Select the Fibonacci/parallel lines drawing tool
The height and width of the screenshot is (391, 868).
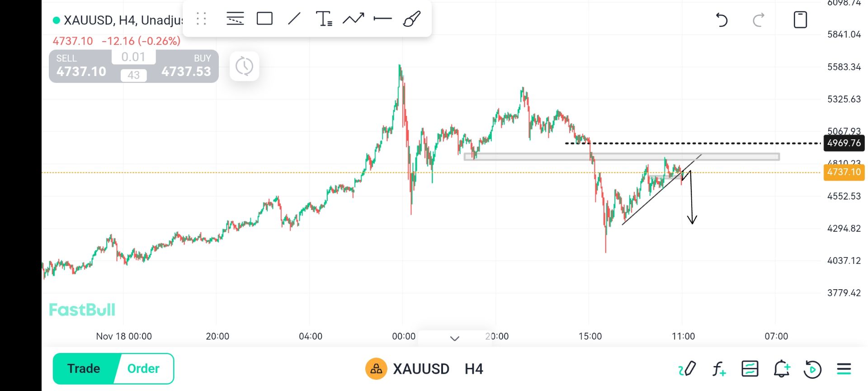pos(235,19)
